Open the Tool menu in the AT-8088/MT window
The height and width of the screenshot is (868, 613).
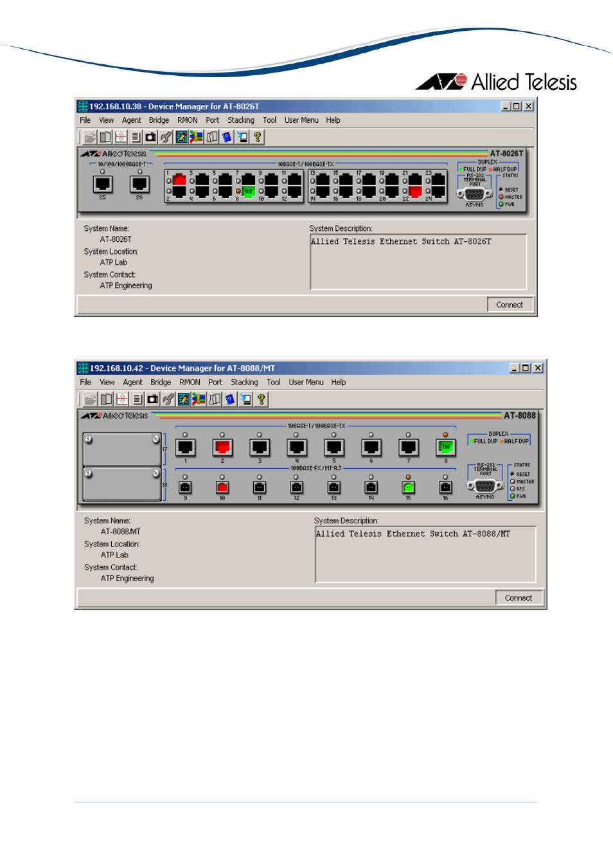point(274,383)
